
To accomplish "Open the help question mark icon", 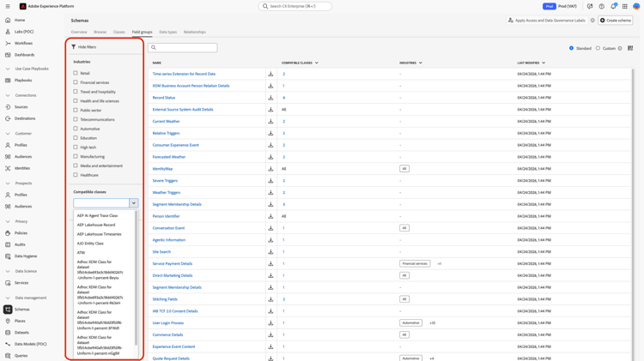I will point(601,6).
